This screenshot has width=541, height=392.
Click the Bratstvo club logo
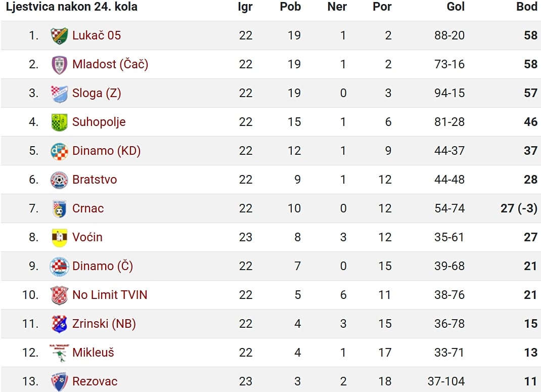point(59,180)
